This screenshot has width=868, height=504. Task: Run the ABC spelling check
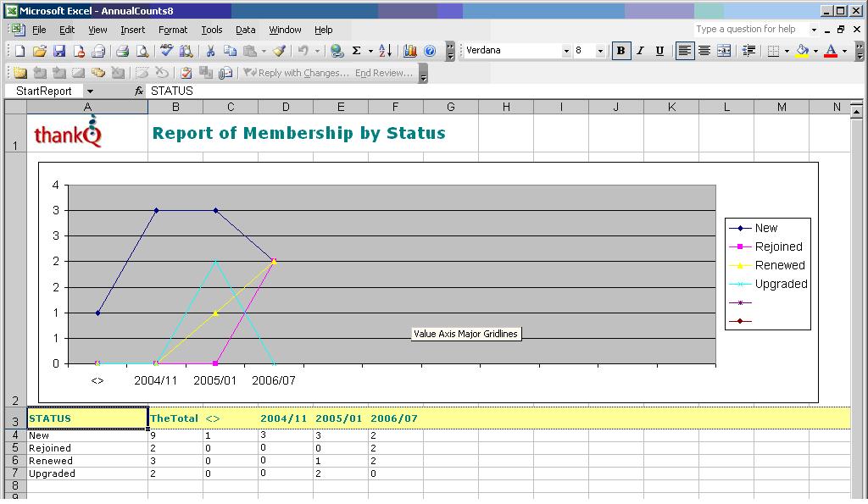coord(166,51)
